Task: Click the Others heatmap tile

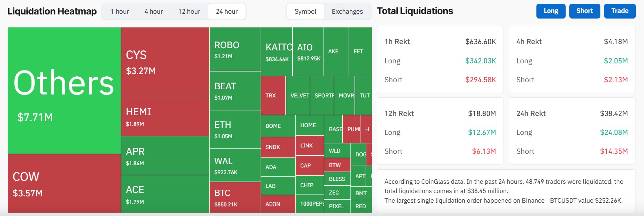Action: pyautogui.click(x=64, y=91)
